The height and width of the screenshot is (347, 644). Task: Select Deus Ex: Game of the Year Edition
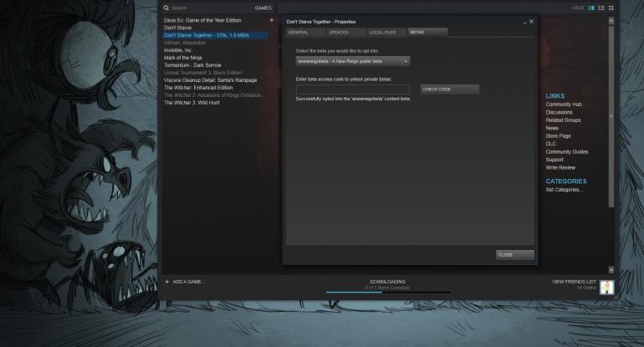(202, 20)
